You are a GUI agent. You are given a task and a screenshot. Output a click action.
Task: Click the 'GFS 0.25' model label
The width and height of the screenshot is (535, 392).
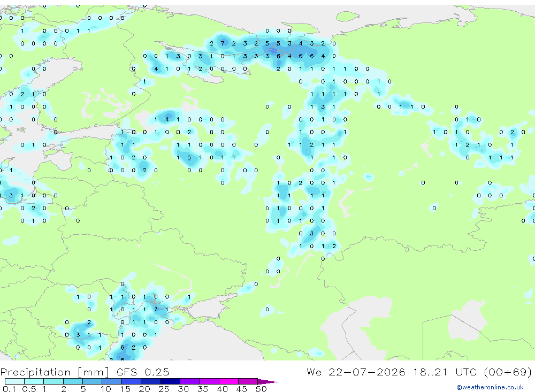[143, 372]
